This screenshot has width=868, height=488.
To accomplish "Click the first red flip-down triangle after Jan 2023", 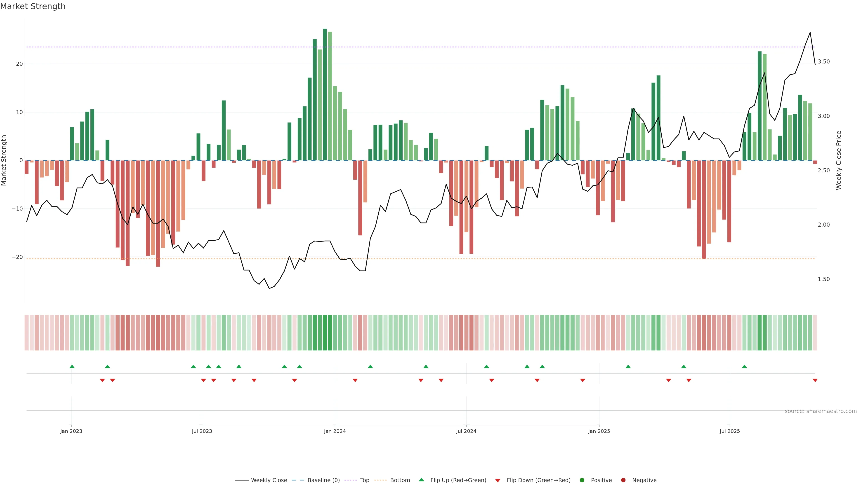I will pos(102,380).
